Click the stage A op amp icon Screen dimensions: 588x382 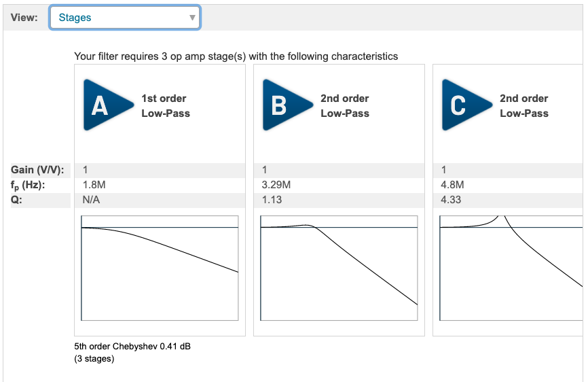pos(107,105)
